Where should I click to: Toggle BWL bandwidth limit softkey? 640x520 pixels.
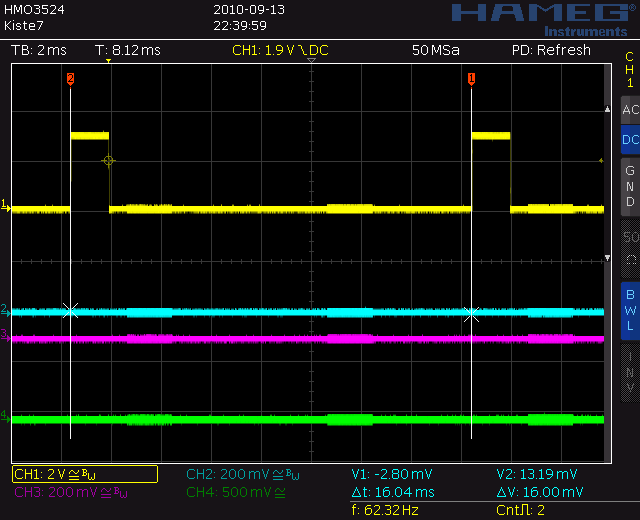coord(630,310)
